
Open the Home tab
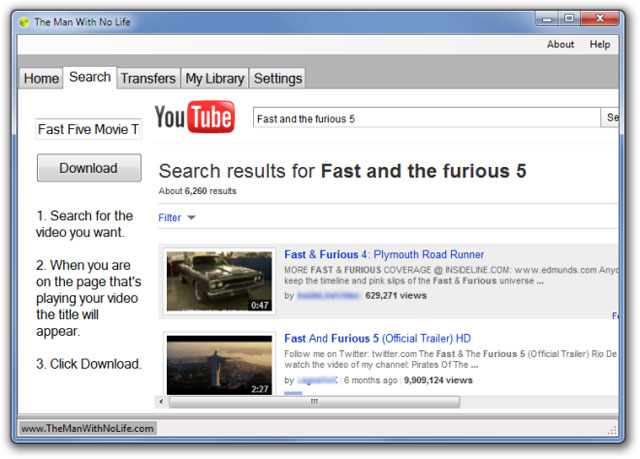(x=41, y=78)
